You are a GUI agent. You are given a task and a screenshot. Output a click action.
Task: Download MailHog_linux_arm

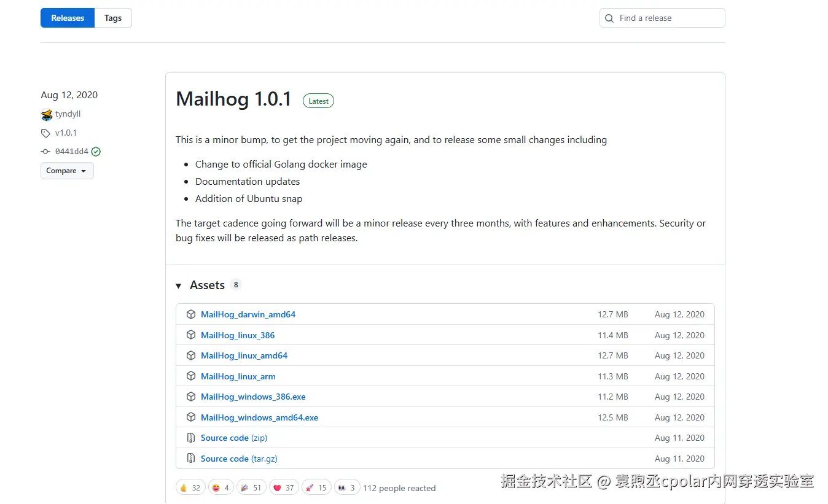coord(238,376)
